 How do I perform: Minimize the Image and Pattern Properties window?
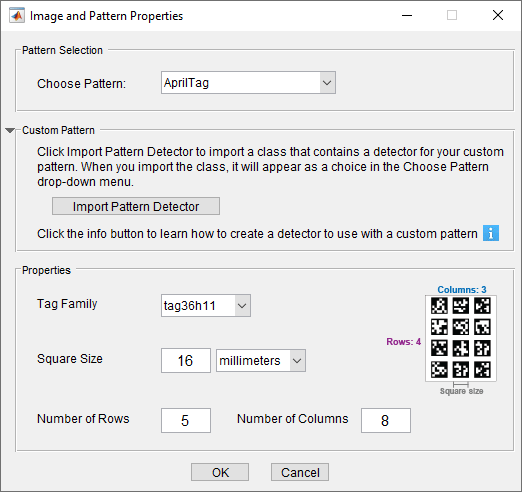coord(407,15)
